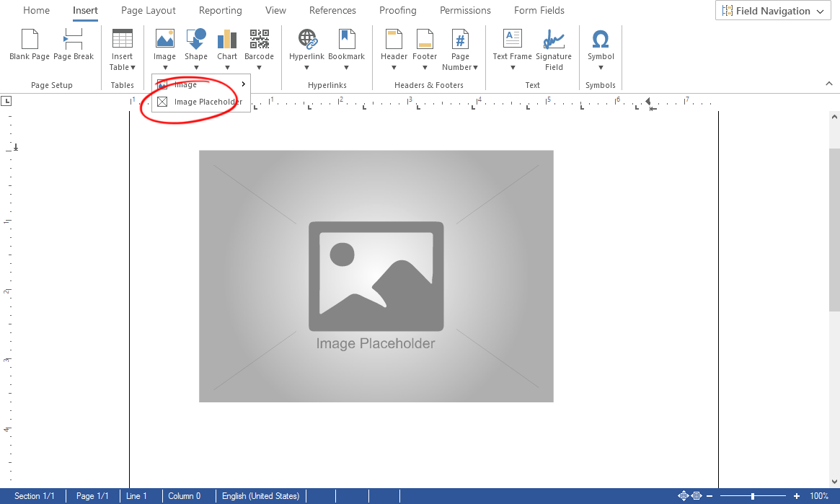
Task: Click the fit whole page zoom icon
Action: (683, 496)
